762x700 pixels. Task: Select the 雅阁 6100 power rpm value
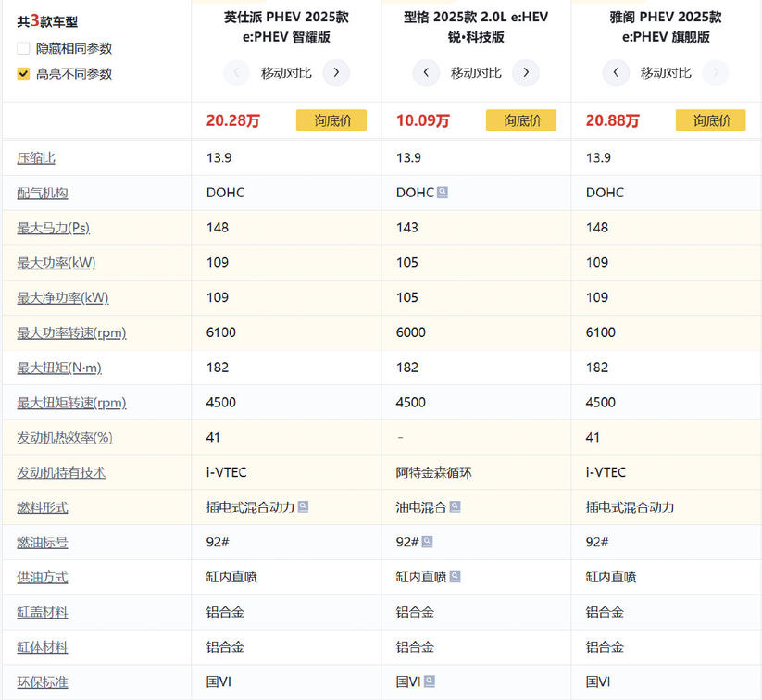click(601, 332)
